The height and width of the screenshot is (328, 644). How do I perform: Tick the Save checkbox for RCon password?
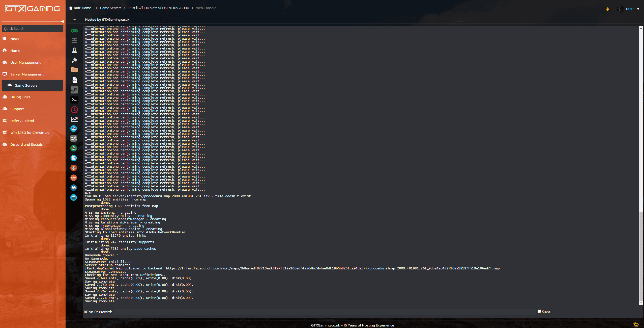tap(539, 311)
